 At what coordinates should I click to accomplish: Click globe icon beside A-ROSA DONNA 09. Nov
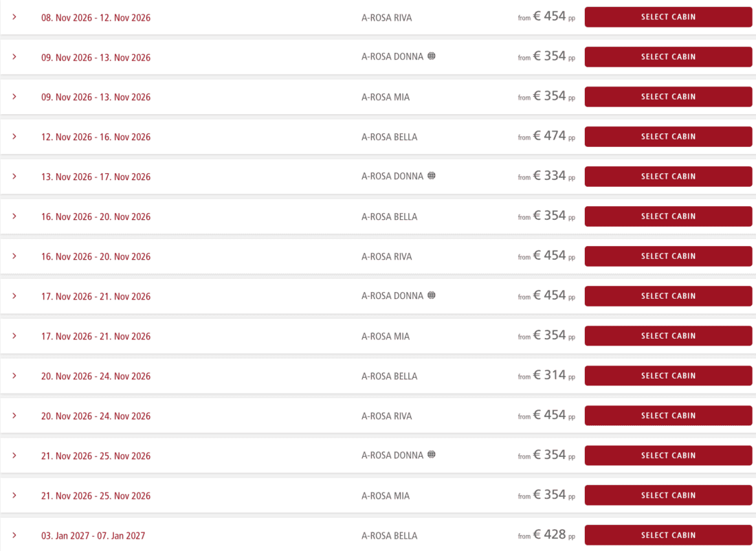click(432, 56)
